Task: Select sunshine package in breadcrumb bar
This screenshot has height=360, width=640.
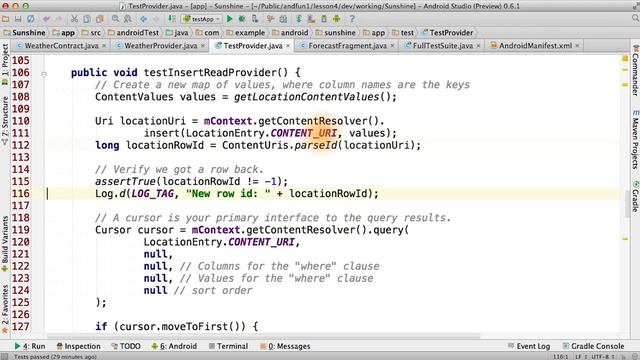Action: pyautogui.click(x=336, y=33)
